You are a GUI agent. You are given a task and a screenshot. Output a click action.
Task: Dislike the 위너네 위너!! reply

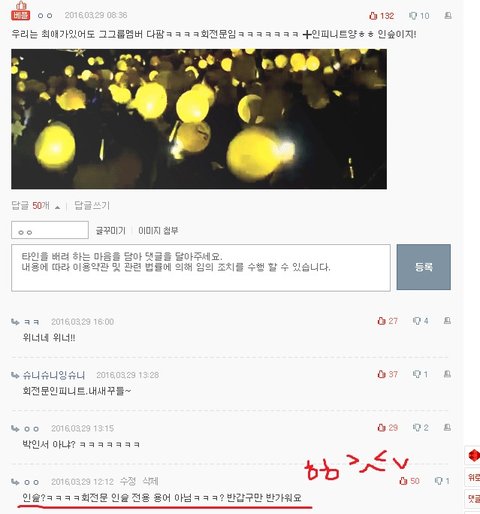pyautogui.click(x=420, y=321)
